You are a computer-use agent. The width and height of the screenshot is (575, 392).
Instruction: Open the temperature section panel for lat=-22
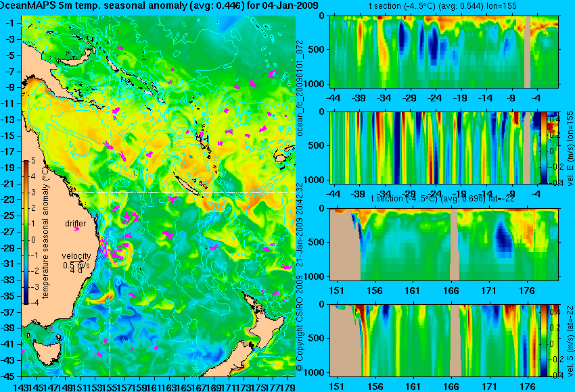pos(444,245)
